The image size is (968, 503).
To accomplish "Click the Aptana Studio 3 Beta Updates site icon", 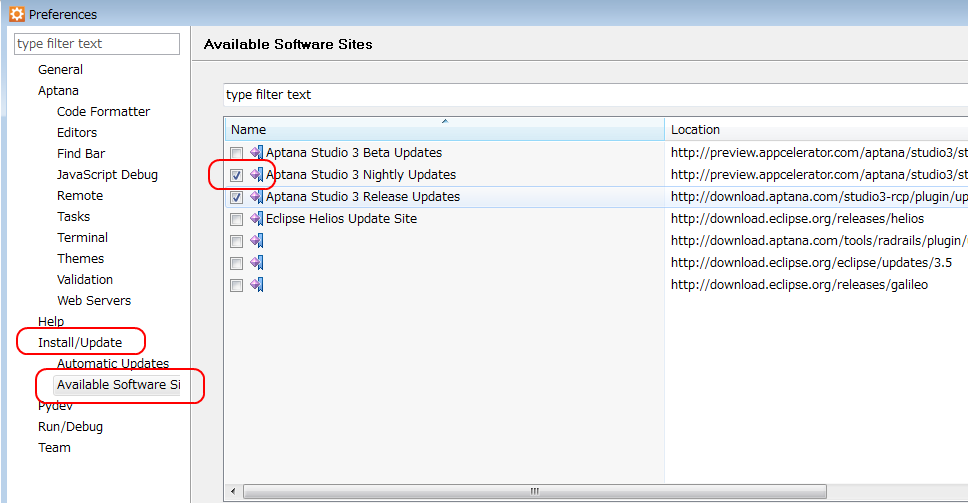I will (x=257, y=152).
